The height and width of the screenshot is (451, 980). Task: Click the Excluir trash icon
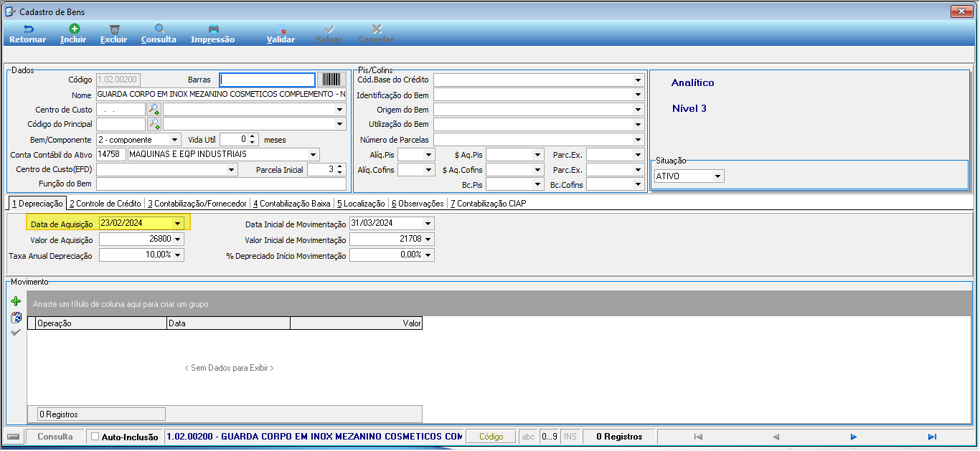click(x=114, y=29)
